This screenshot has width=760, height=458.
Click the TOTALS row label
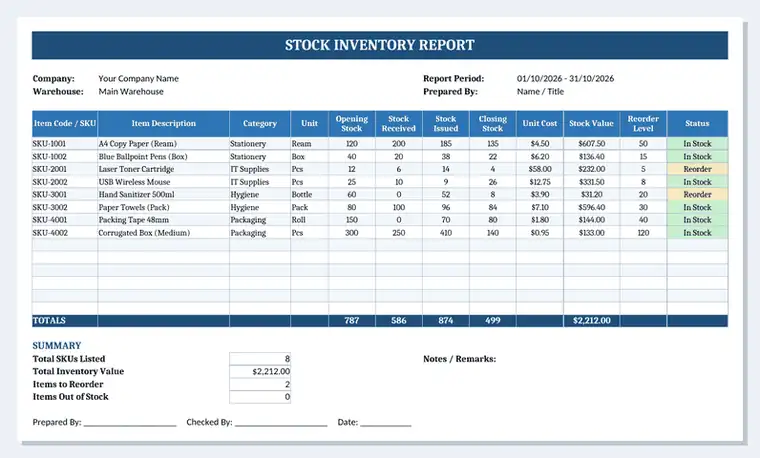49,320
